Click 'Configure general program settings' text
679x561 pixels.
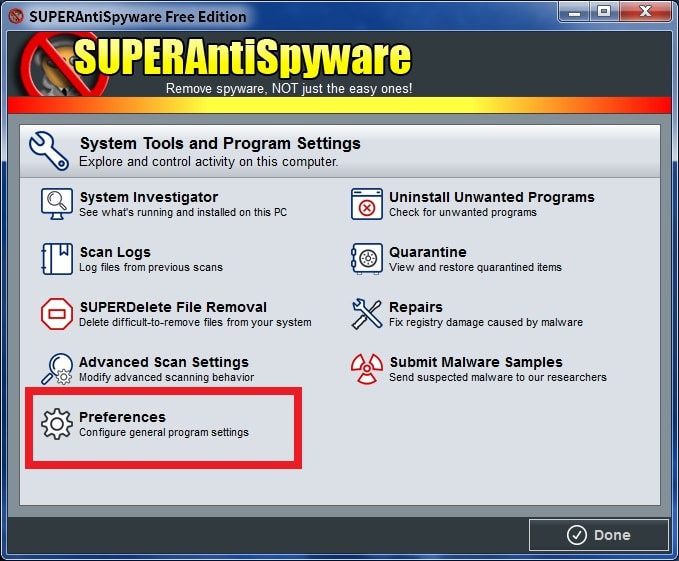coord(164,432)
